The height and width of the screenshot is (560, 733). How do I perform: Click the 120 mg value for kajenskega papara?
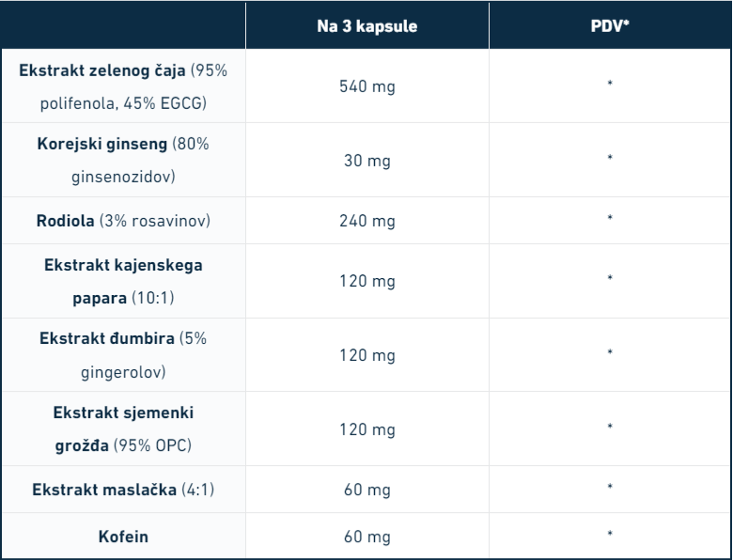(366, 281)
